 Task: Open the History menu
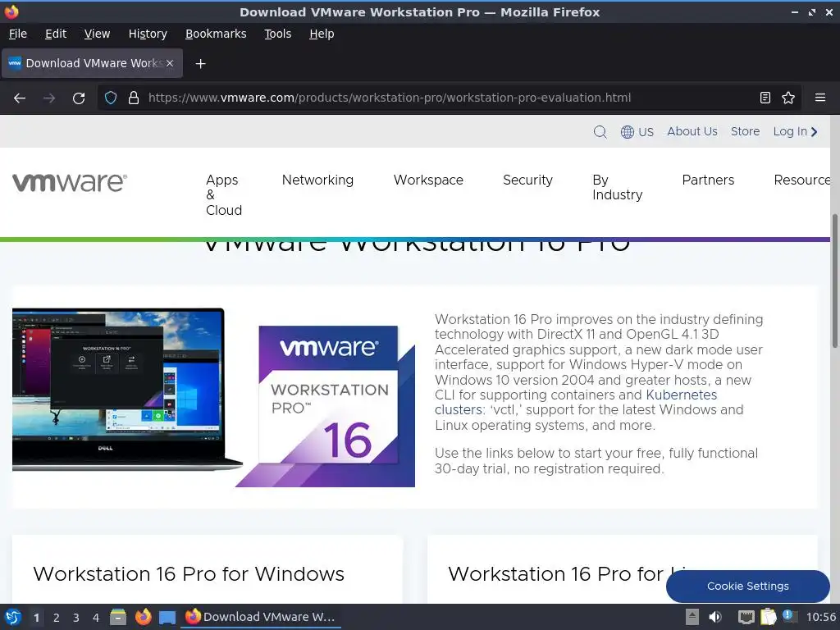click(x=148, y=34)
